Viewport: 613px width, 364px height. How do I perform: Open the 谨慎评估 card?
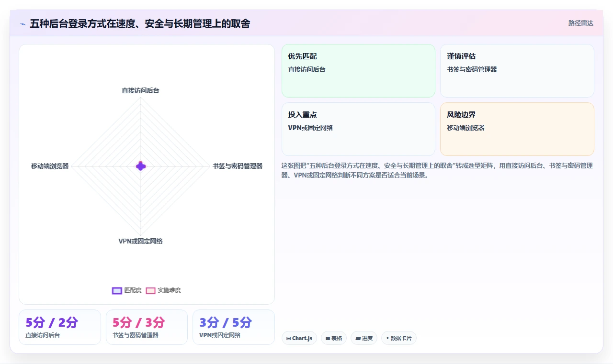pos(517,71)
